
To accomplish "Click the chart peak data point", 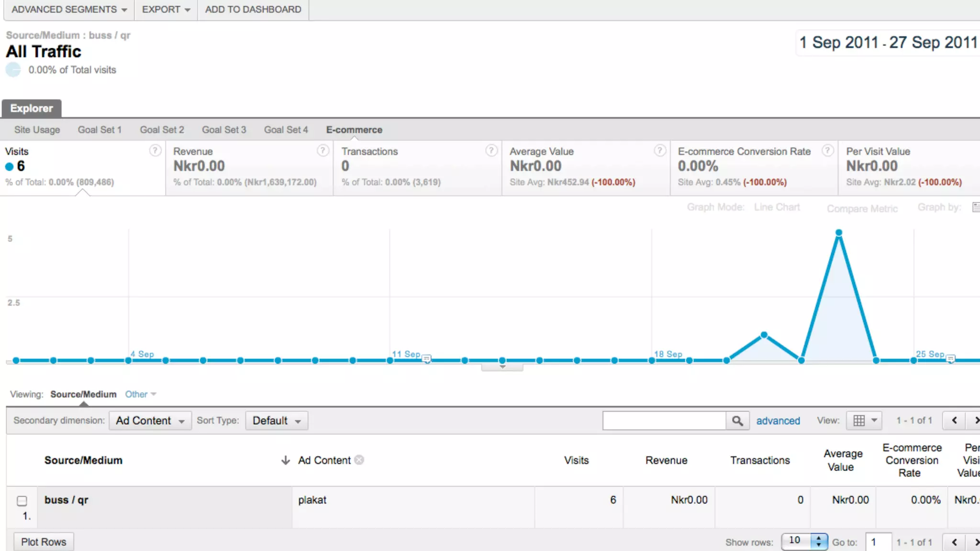I will point(839,233).
